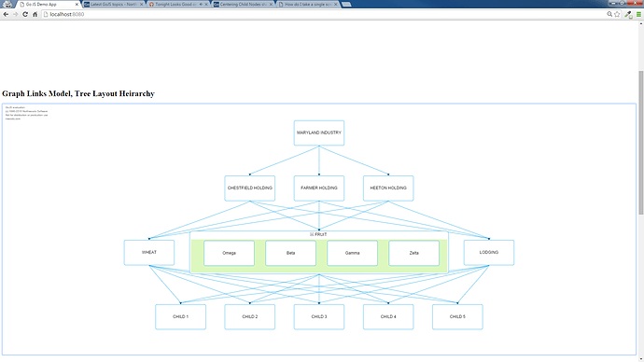Screen dimensions: 644x362
Task: Click the zoom magnifier icon in address bar
Action: point(609,14)
